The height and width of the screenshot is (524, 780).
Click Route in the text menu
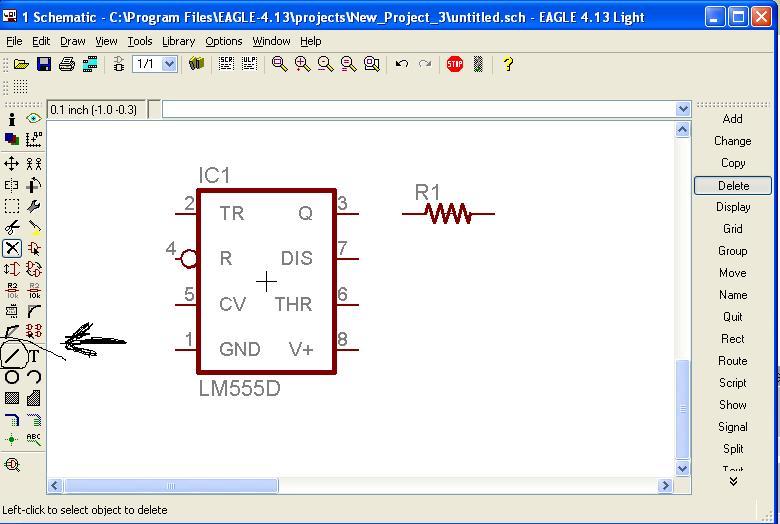(733, 361)
